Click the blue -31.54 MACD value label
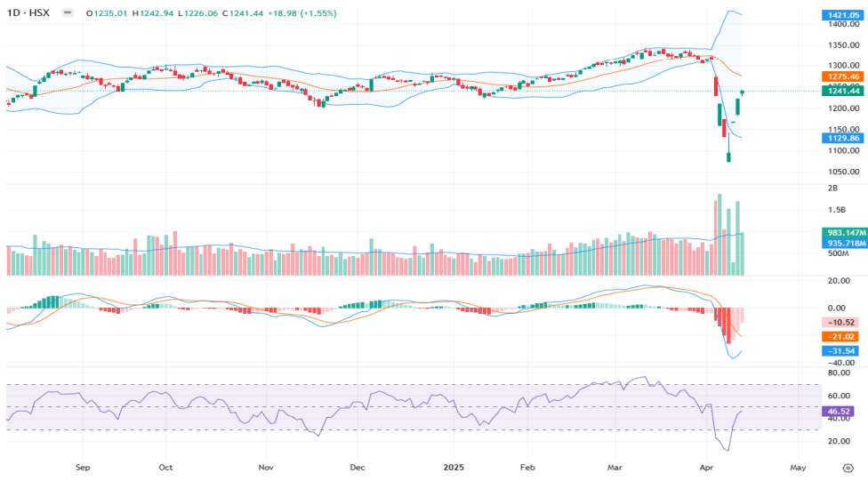 point(840,350)
